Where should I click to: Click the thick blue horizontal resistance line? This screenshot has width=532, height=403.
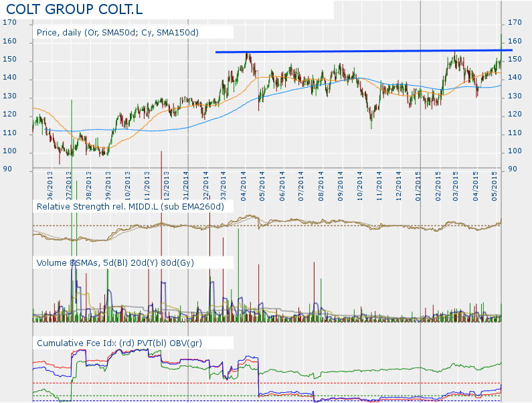364,52
